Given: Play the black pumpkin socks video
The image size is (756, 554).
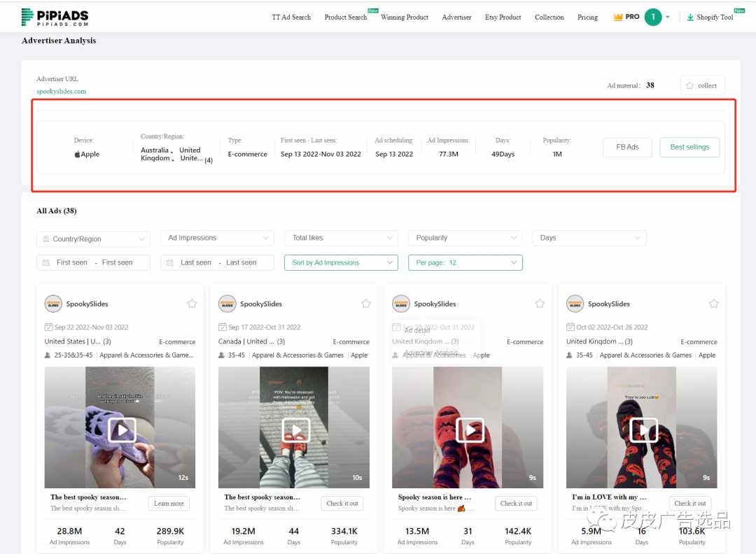Looking at the screenshot, I should coord(644,429).
